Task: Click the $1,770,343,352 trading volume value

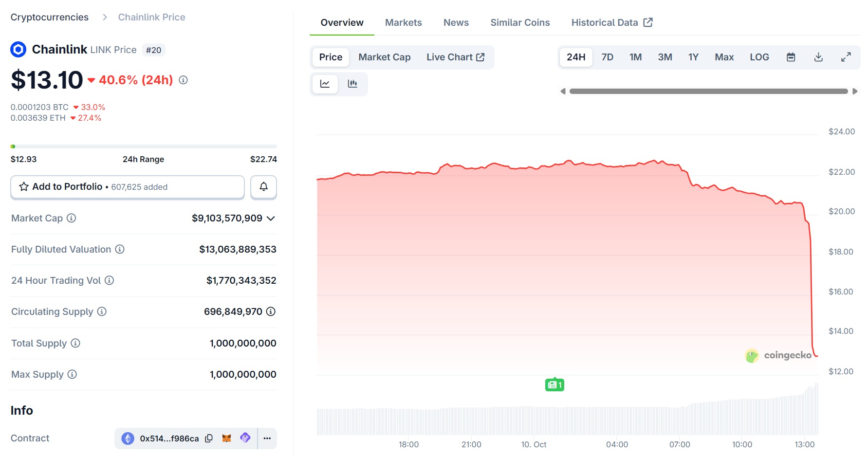Action: point(241,280)
